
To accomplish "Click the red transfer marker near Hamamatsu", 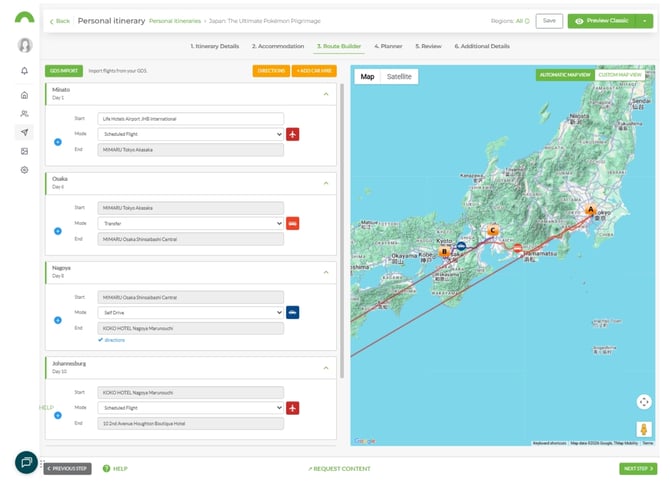I will coord(517,248).
